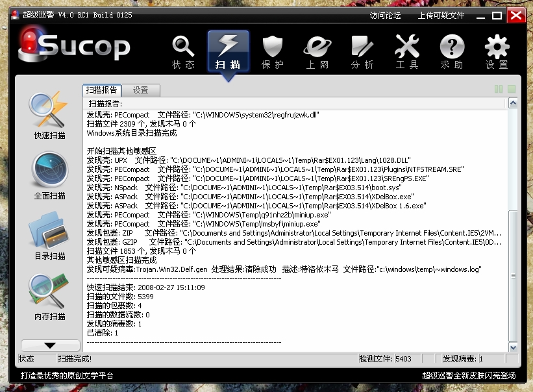Click the Trojan.Win32.Delf.gen detection line
This screenshot has height=392, width=533.
[x=284, y=269]
